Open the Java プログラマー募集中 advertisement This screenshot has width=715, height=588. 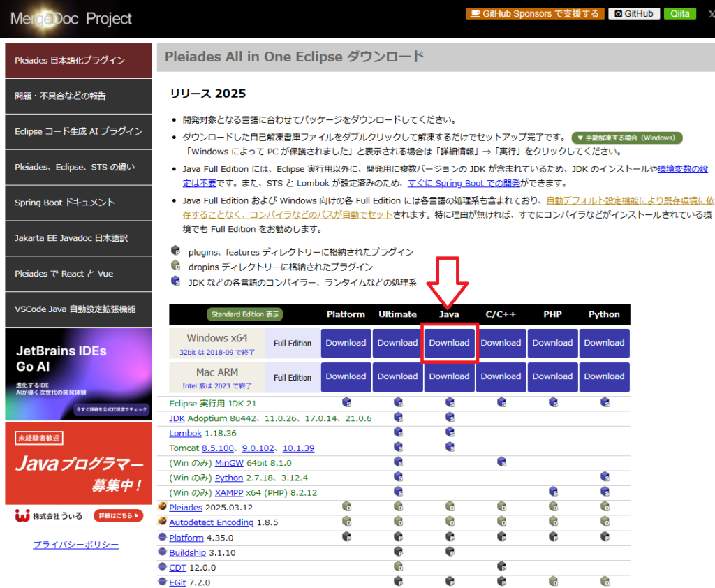coord(78,463)
